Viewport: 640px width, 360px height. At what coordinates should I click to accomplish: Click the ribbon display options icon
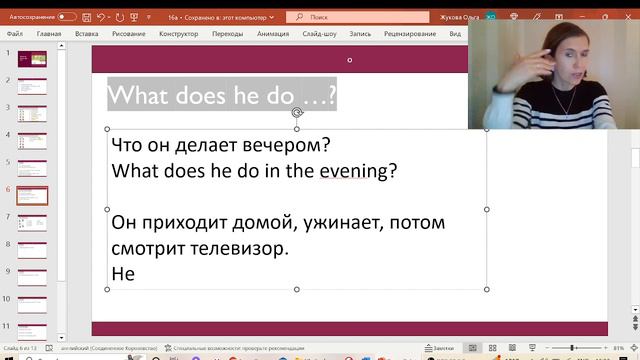click(559, 17)
